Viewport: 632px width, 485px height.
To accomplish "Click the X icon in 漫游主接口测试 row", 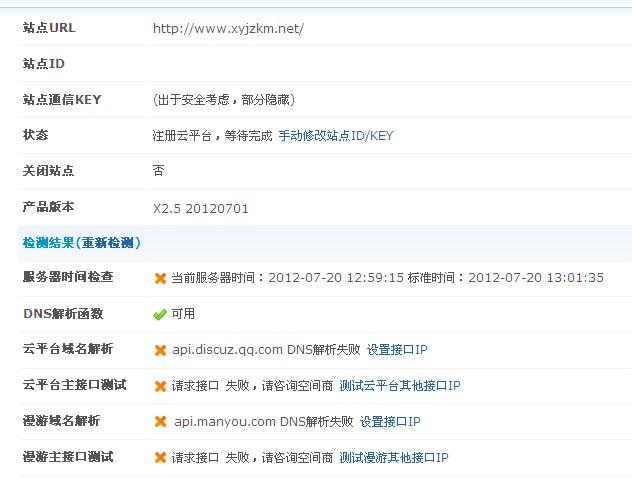I will click(160, 458).
